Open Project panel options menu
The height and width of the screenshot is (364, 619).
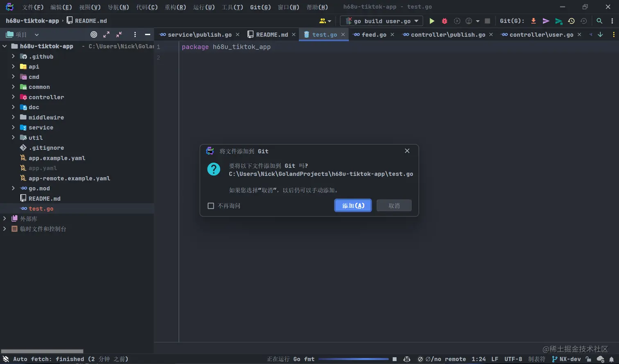(x=135, y=35)
